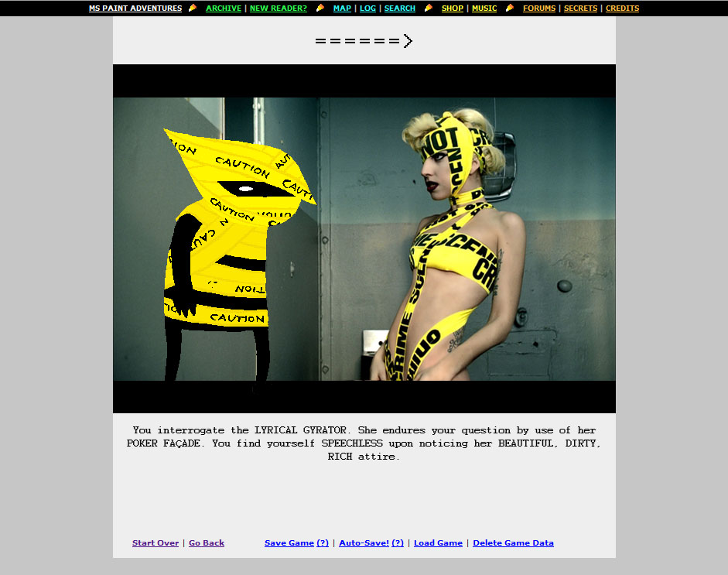Viewport: 728px width, 575px height.
Task: Open the SEARCH page
Action: pos(400,9)
